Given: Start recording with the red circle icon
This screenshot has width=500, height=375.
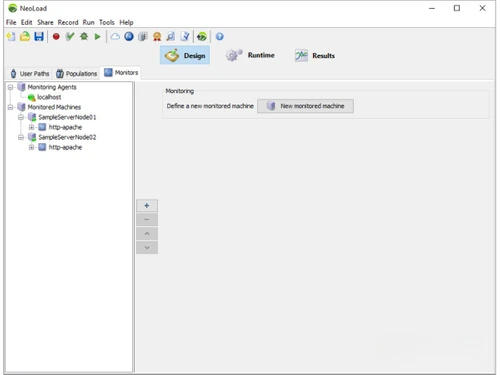Looking at the screenshot, I should pos(56,36).
